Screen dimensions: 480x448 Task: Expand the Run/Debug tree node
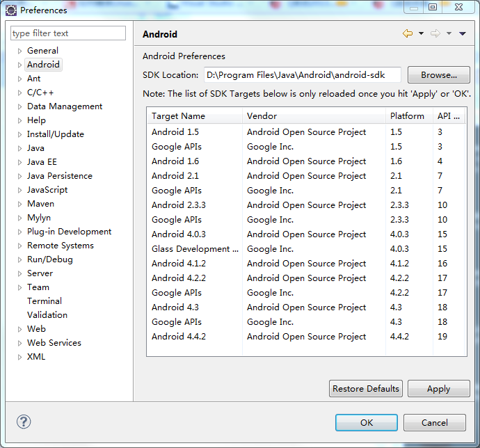(x=19, y=259)
